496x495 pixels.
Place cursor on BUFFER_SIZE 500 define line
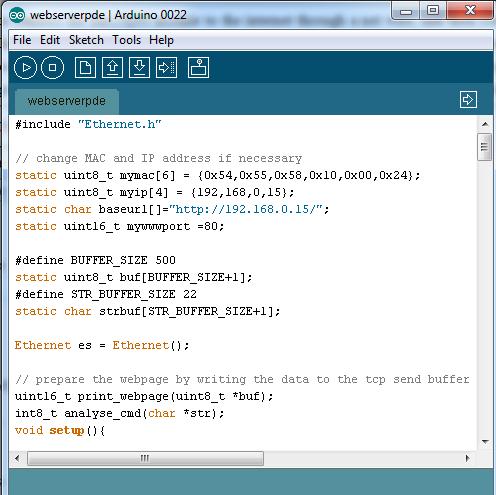coord(95,260)
